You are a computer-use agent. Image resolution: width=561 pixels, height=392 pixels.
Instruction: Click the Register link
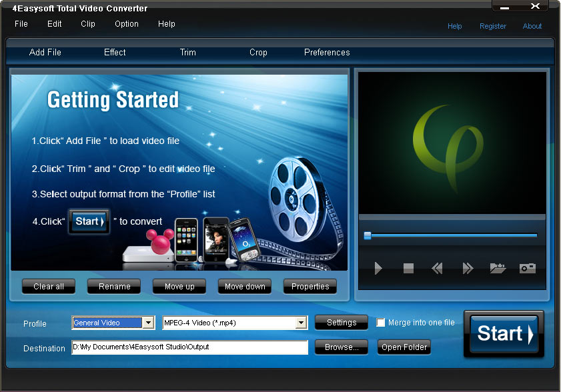tap(493, 27)
